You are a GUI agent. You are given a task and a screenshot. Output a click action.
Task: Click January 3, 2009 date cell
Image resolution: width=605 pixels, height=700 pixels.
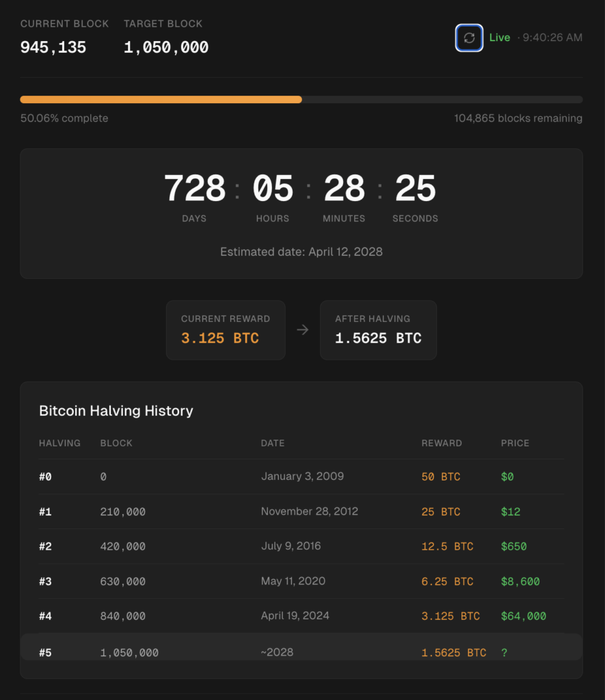(x=302, y=476)
